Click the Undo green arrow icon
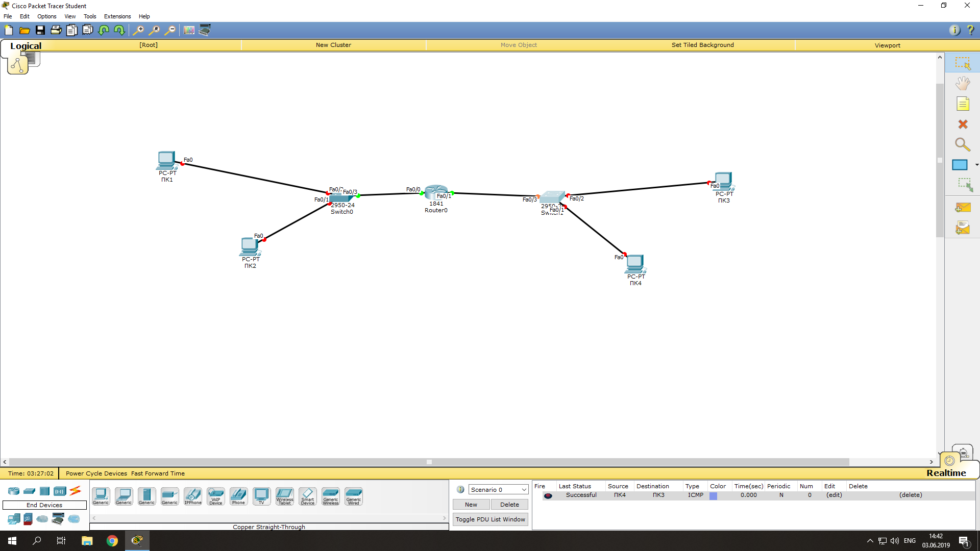This screenshot has width=980, height=551. tap(104, 30)
